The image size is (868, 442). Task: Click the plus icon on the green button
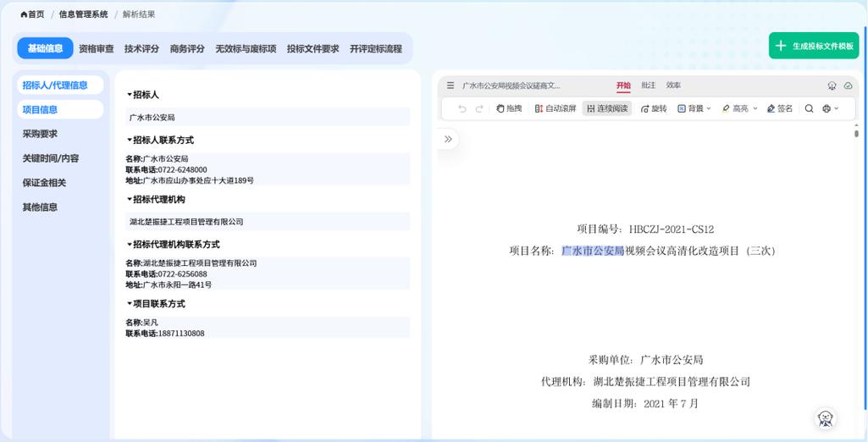(781, 46)
